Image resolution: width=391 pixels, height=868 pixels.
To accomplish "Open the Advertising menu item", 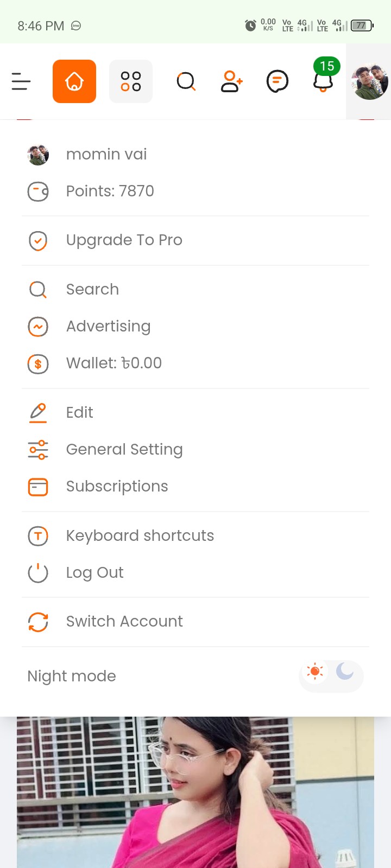I will click(x=108, y=327).
